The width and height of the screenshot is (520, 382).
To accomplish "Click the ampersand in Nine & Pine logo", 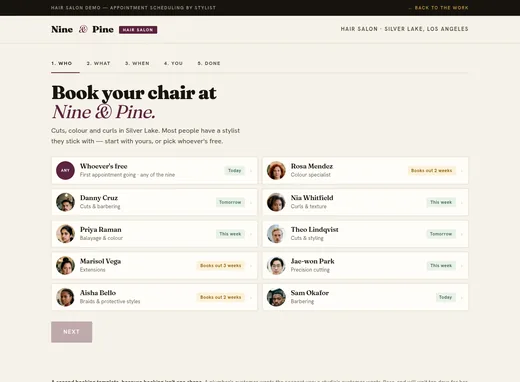I will pyautogui.click(x=83, y=29).
